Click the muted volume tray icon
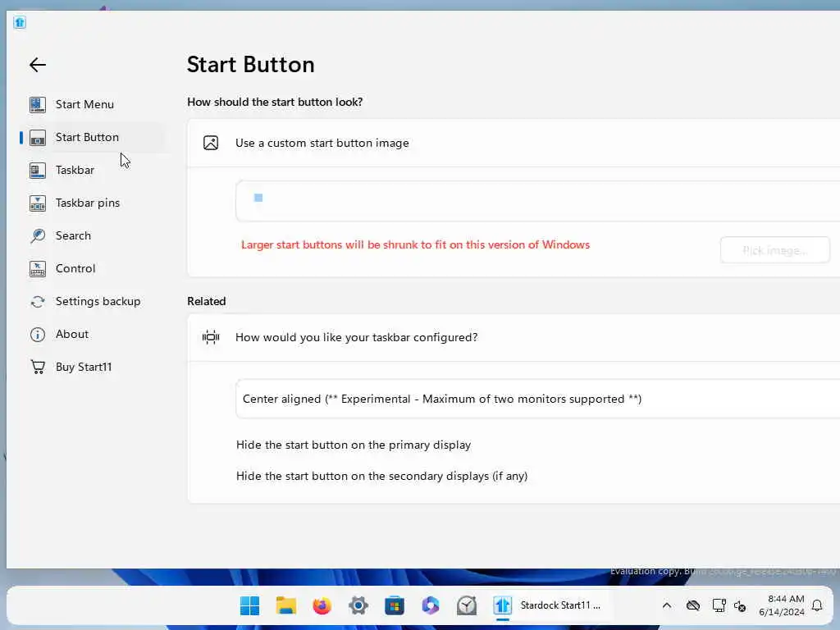This screenshot has width=840, height=630. pyautogui.click(x=740, y=606)
